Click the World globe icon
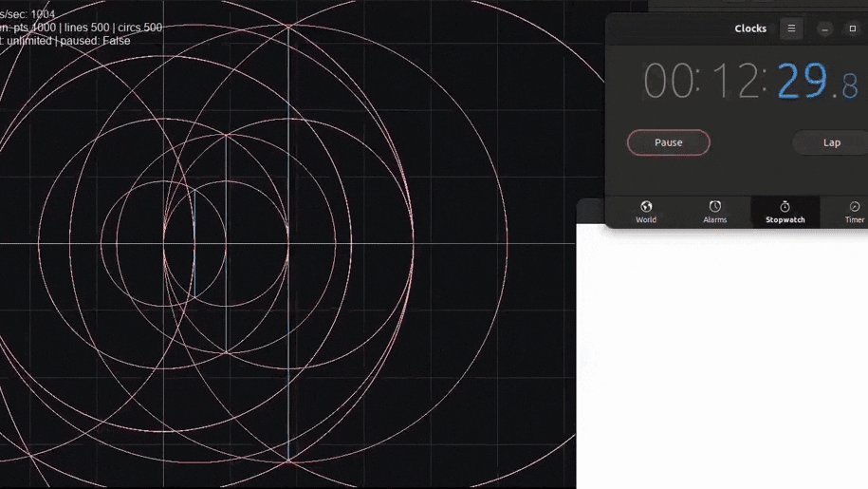868x489 pixels. [x=646, y=206]
